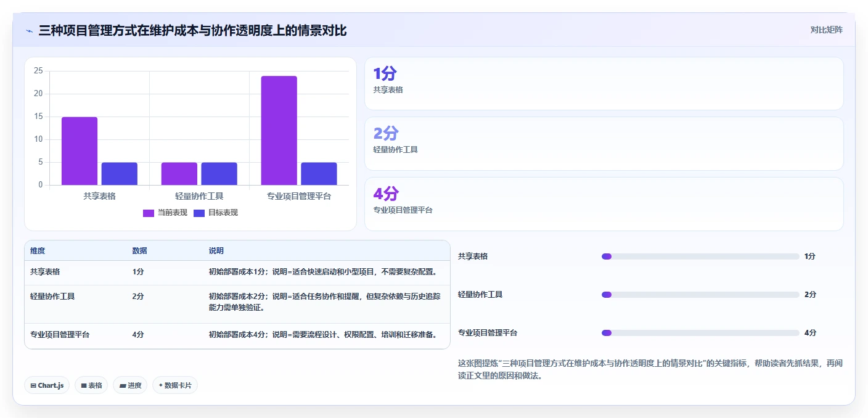
Task: Click the tall purple 专业项目管理平台 bar
Action: click(279, 131)
